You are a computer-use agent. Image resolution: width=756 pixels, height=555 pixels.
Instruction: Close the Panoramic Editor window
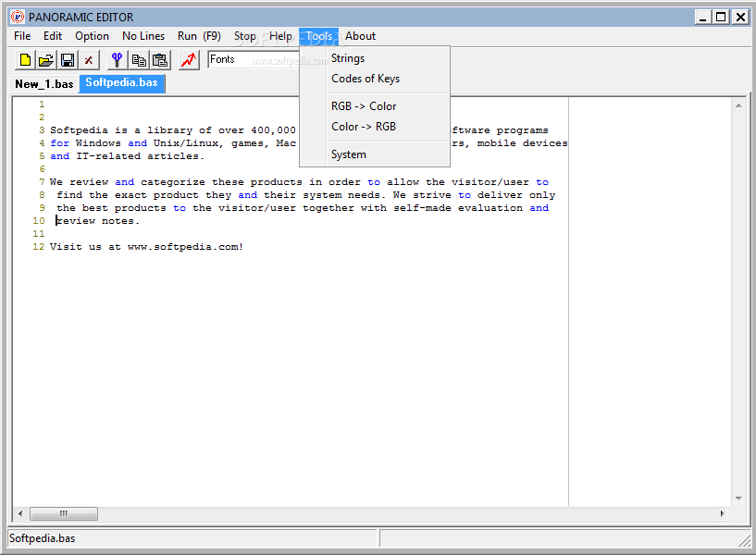point(740,18)
